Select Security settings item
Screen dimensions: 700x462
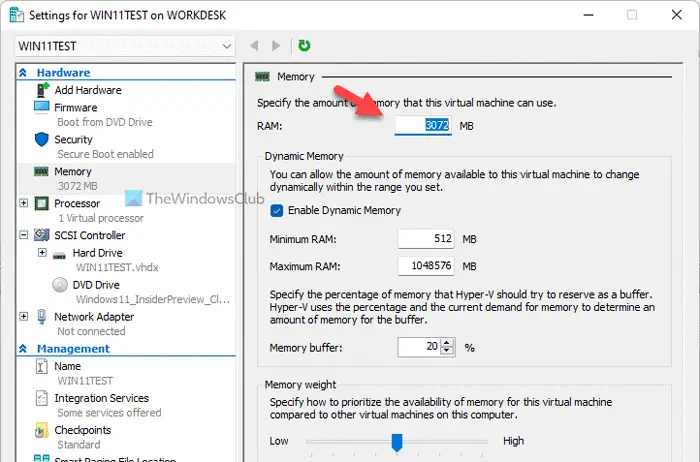(x=73, y=140)
